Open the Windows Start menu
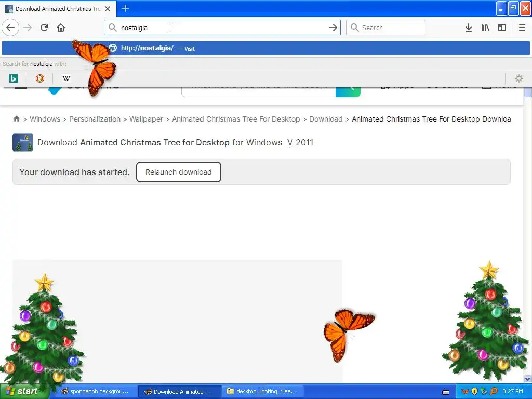Image resolution: width=532 pixels, height=399 pixels. pyautogui.click(x=24, y=391)
